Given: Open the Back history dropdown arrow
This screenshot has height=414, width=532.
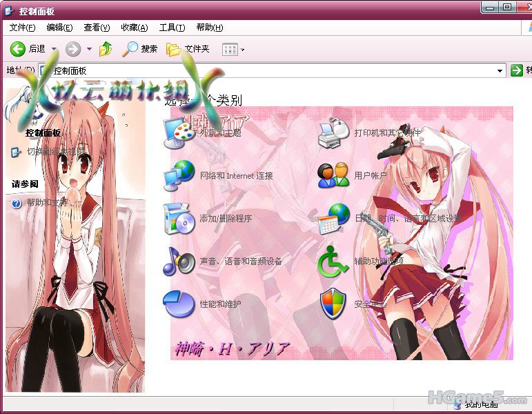Looking at the screenshot, I should 54,49.
